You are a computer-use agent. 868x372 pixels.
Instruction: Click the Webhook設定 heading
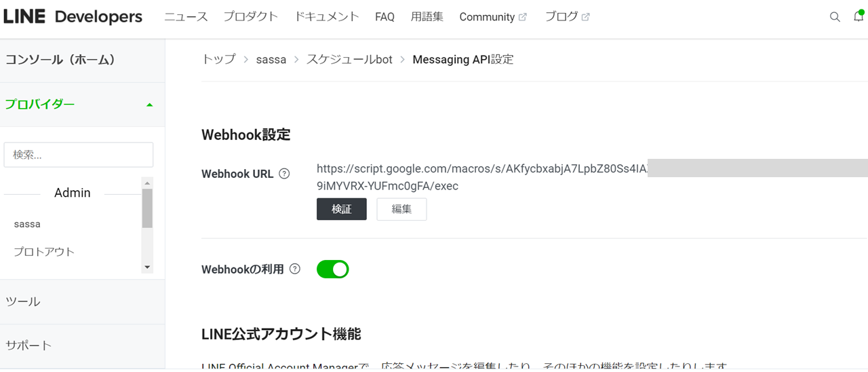[246, 134]
